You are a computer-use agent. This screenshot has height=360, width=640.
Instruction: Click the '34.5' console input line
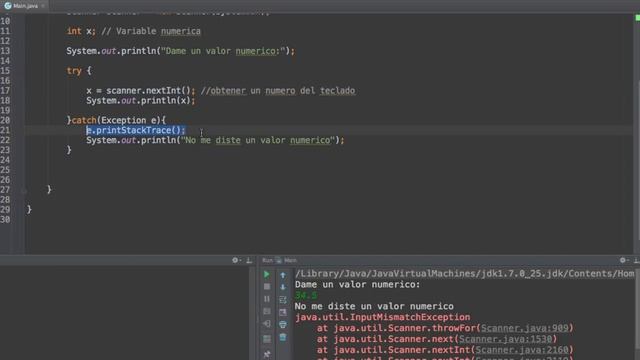point(306,295)
